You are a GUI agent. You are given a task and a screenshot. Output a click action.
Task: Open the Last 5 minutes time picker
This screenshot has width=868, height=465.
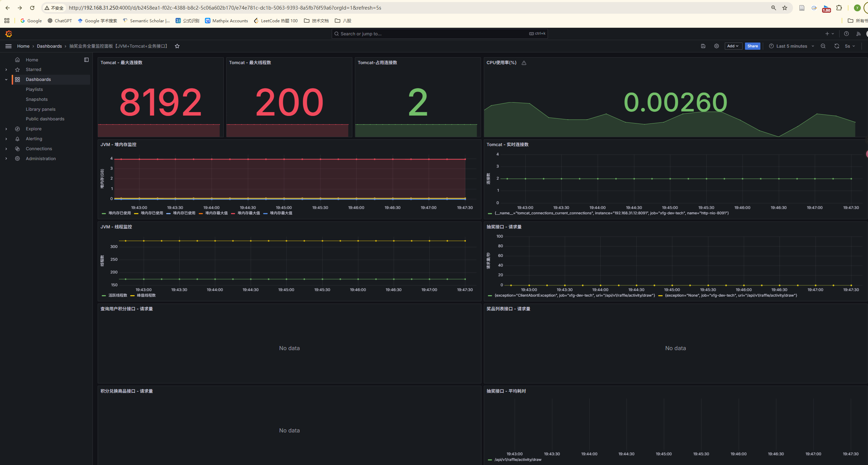click(x=791, y=46)
